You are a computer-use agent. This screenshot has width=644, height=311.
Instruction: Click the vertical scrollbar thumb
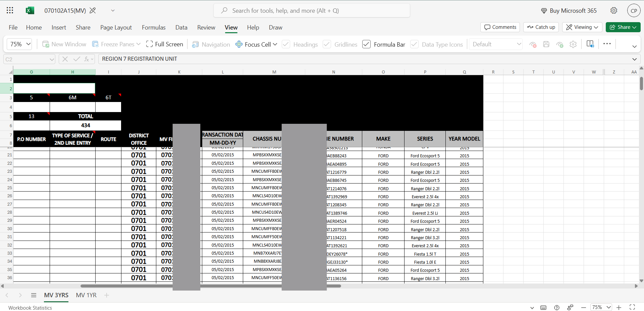[x=641, y=84]
